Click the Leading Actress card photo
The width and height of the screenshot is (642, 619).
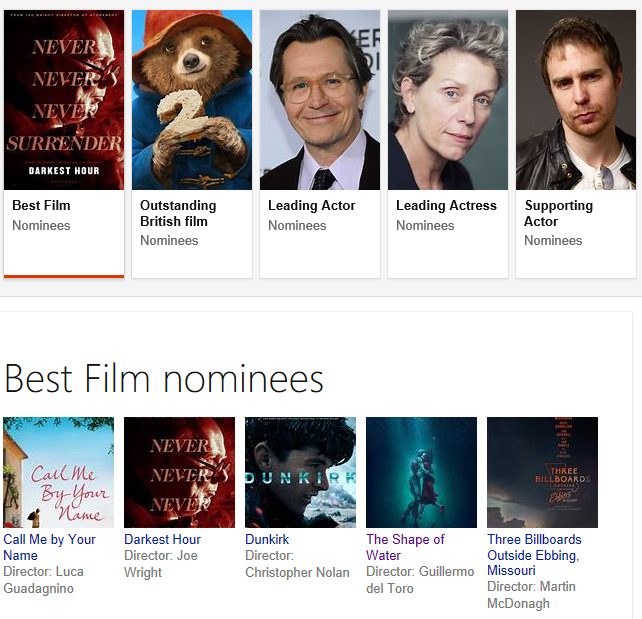(448, 100)
